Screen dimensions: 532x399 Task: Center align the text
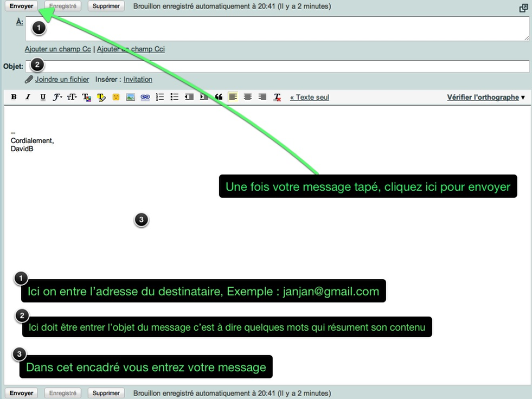(248, 97)
